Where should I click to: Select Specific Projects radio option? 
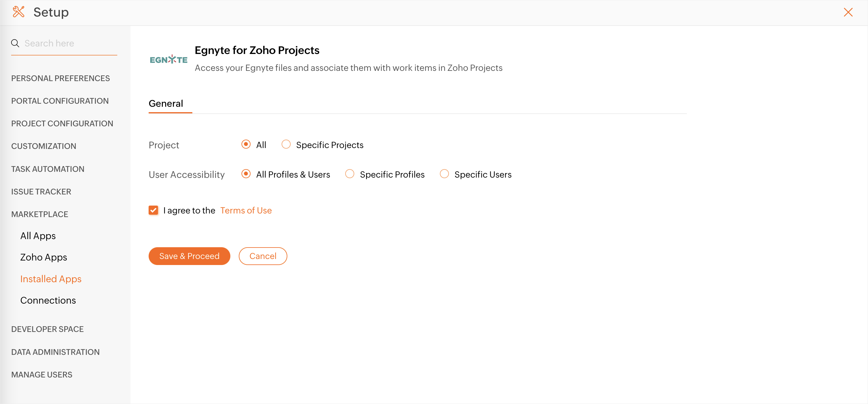click(x=286, y=144)
